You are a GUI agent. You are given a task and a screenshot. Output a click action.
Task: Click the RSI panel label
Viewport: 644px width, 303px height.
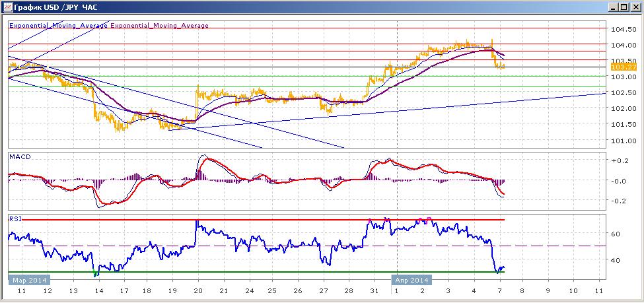[15, 219]
